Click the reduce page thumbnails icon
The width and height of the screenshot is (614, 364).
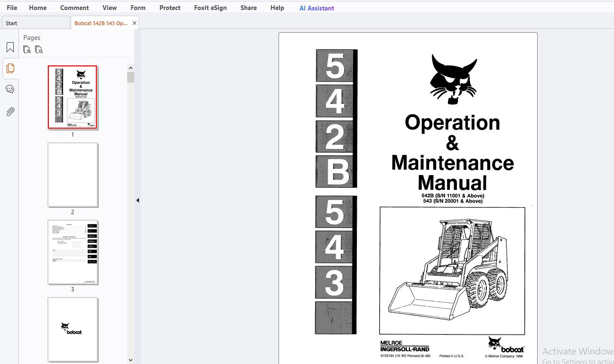tap(39, 49)
